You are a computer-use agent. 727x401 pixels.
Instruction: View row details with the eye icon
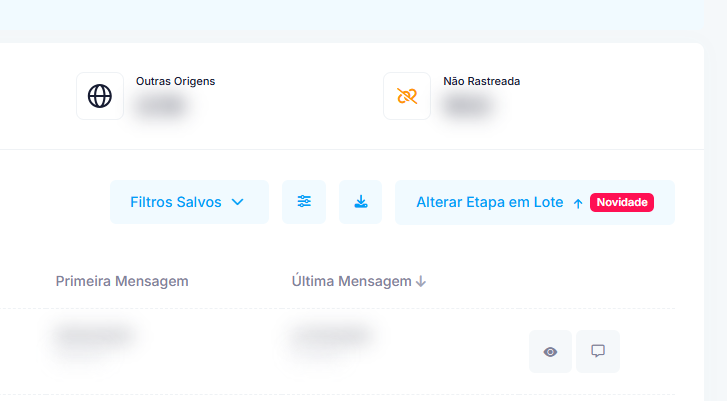click(x=550, y=351)
